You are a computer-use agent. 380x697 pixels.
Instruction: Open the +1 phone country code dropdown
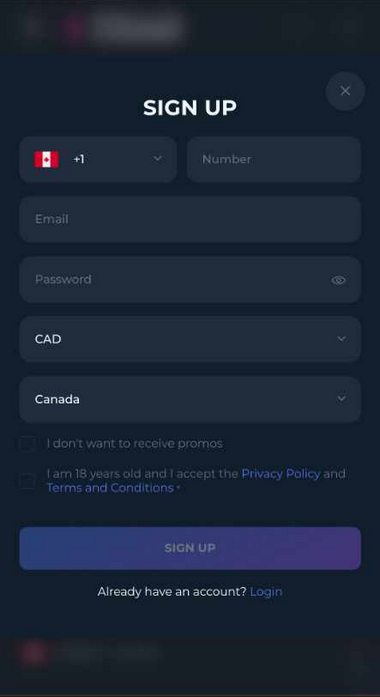(98, 159)
